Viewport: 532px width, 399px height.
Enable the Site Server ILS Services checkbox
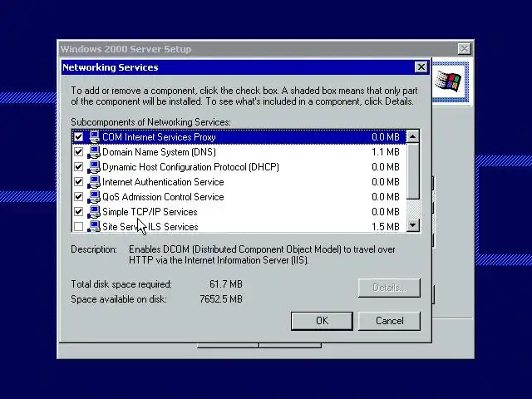(x=78, y=226)
